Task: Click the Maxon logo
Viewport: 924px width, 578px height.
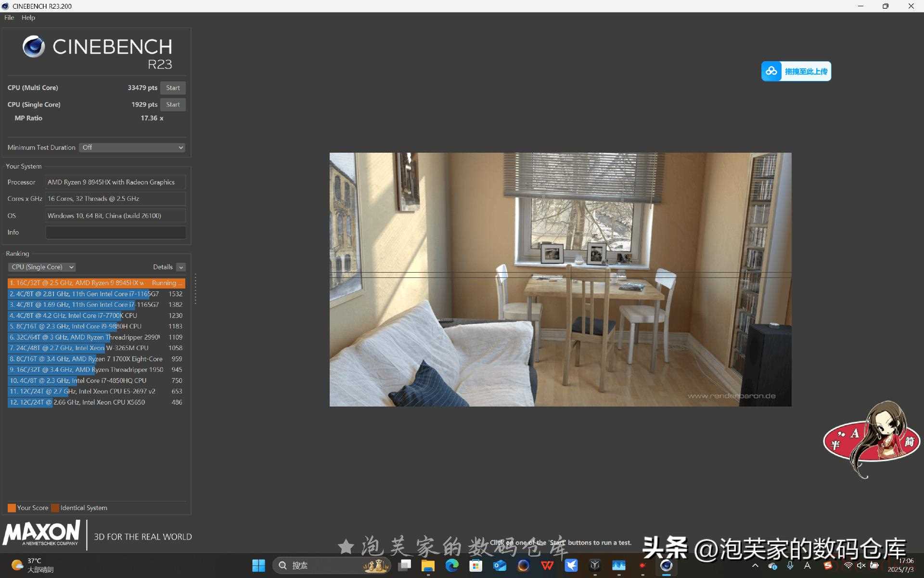Action: coord(41,534)
